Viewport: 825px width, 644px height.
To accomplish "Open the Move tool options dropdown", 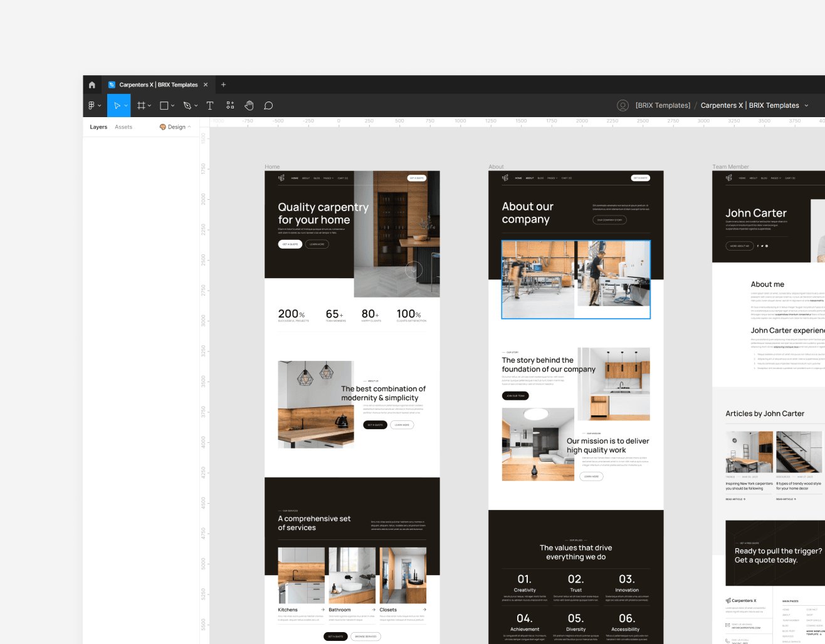I will 125,105.
